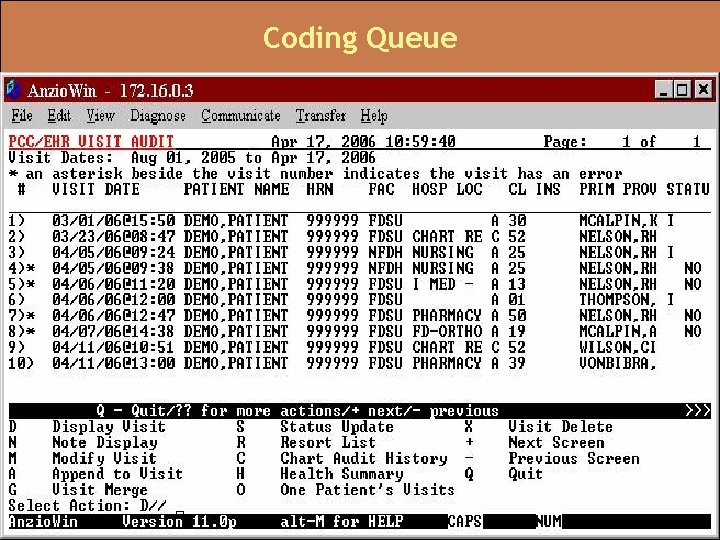The height and width of the screenshot is (540, 720).
Task: Open the Transfer menu
Action: [x=320, y=115]
